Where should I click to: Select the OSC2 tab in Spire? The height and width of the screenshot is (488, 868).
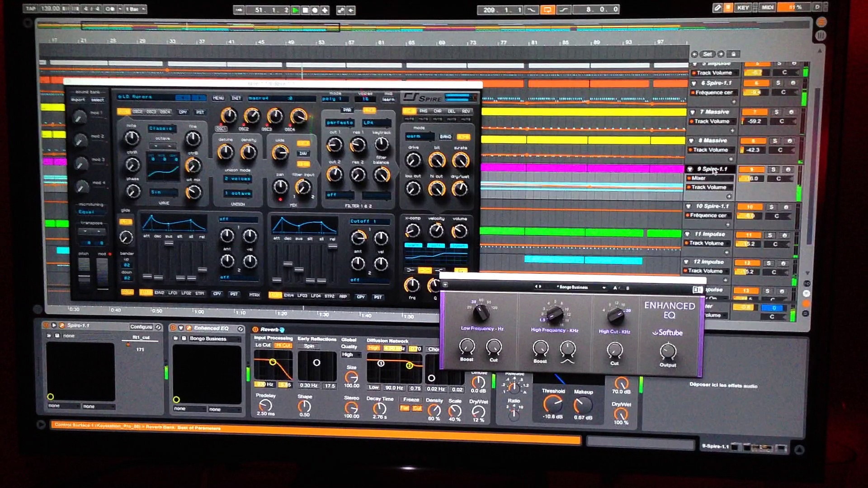tap(137, 112)
